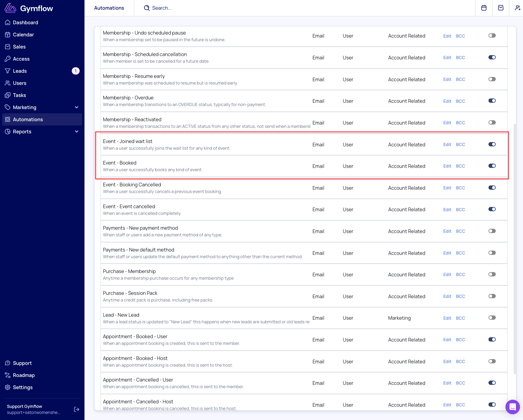This screenshot has height=420, width=523.
Task: Click BCC for Membership - Overdue
Action: [460, 101]
